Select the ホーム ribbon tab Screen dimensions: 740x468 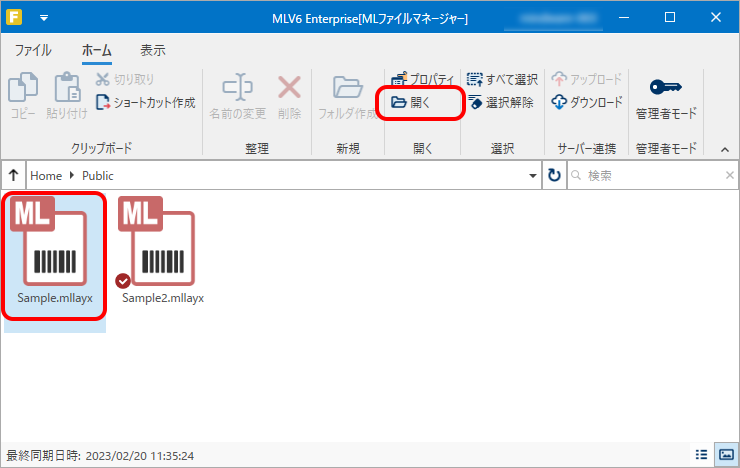coord(97,50)
